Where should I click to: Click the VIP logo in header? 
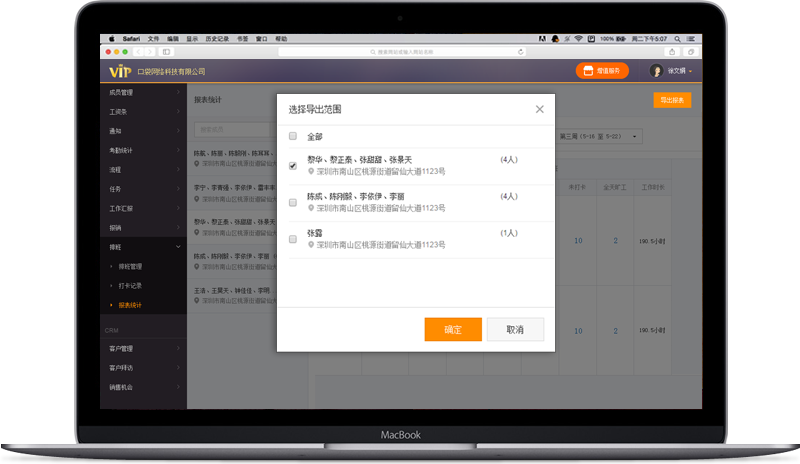point(119,71)
